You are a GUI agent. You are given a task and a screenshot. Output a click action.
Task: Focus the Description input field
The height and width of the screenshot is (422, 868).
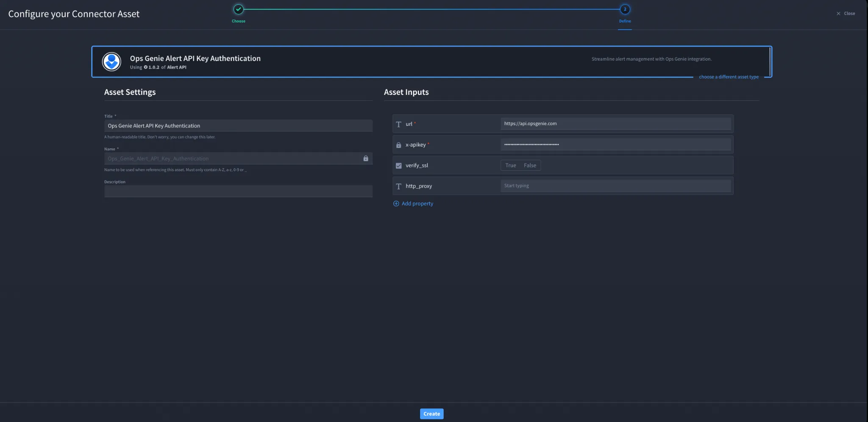click(238, 191)
